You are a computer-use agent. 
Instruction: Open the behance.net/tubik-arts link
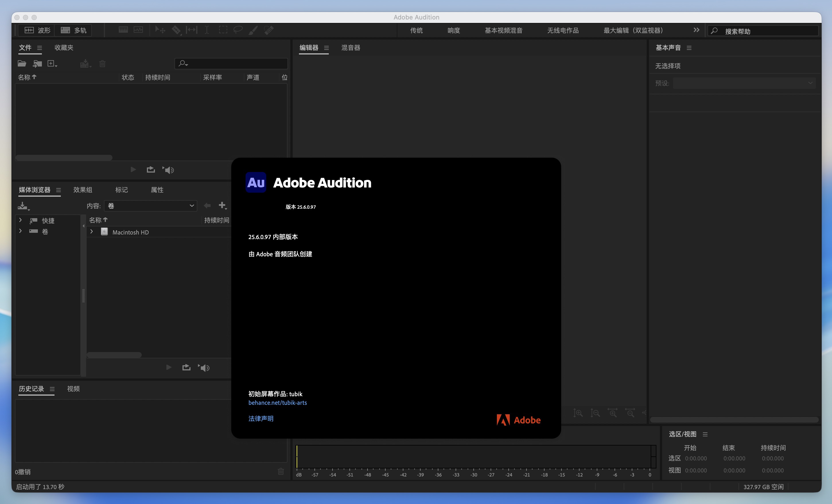point(277,403)
